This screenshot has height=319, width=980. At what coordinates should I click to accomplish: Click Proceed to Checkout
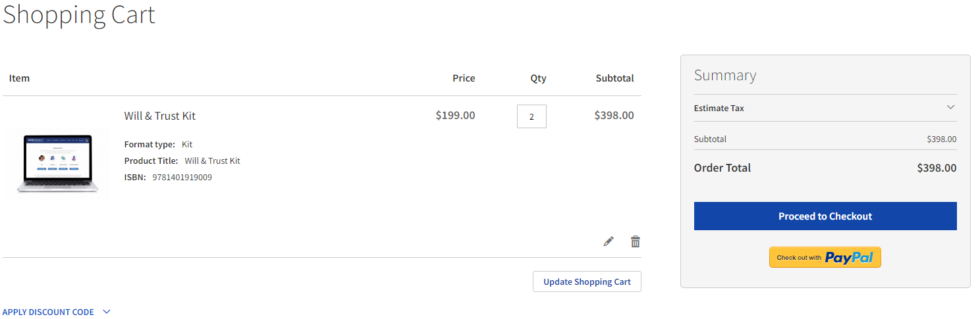coord(825,216)
